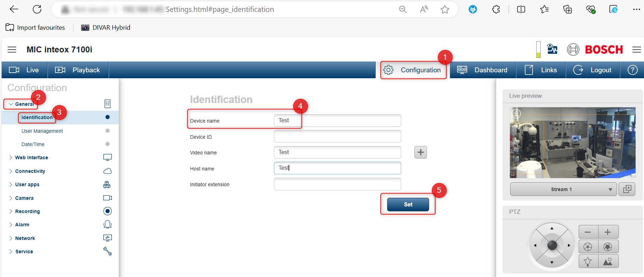Tilt camera up with PTZ up arrow
This screenshot has width=644, height=277.
(552, 228)
